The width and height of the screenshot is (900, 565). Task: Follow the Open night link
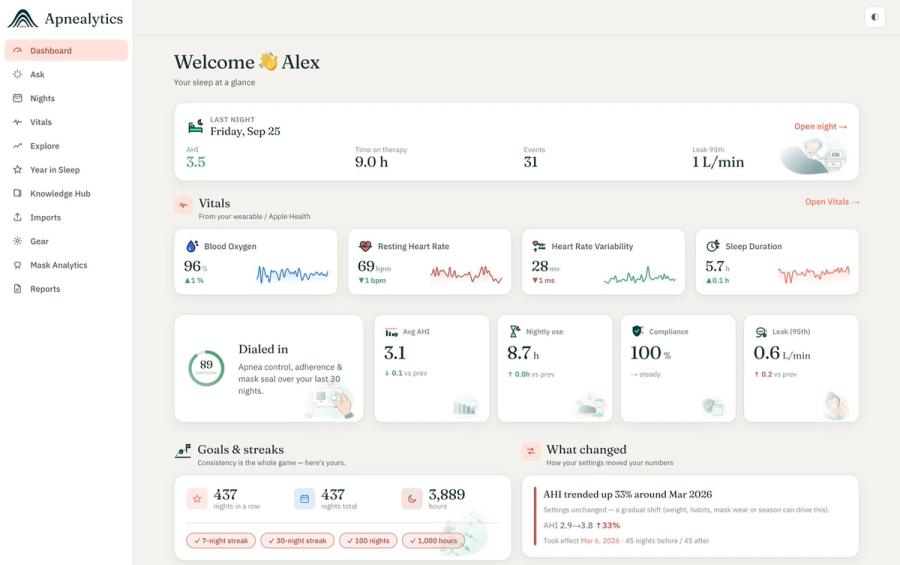point(820,126)
